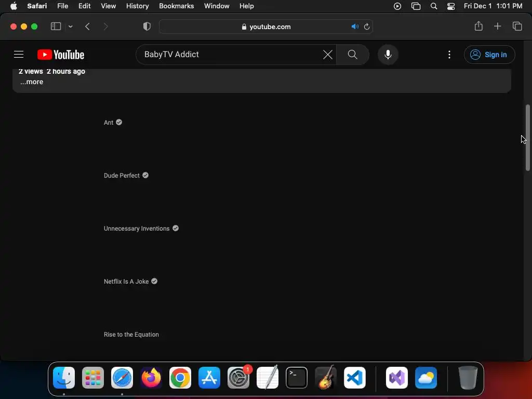The image size is (532, 399).
Task: Open the Trash from the Dock
Action: (468, 378)
